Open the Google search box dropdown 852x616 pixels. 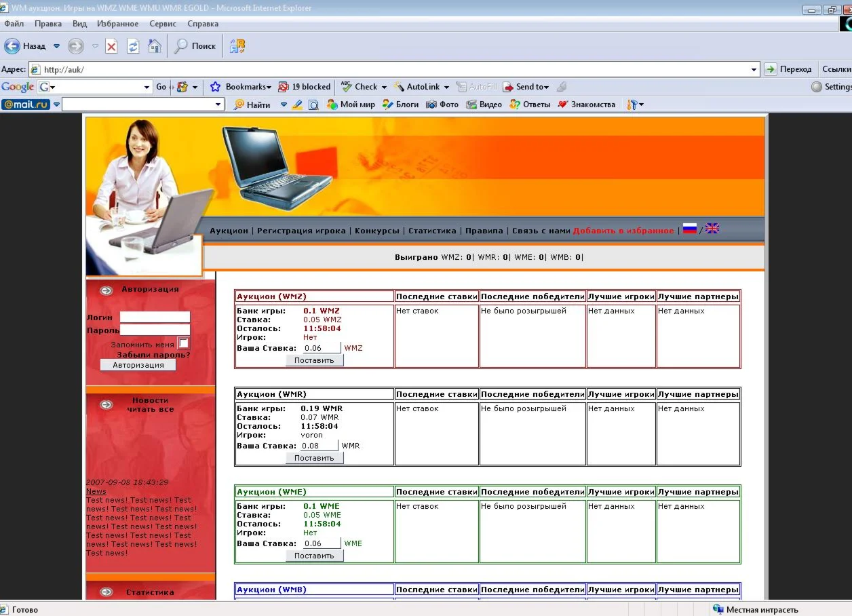pyautogui.click(x=147, y=87)
